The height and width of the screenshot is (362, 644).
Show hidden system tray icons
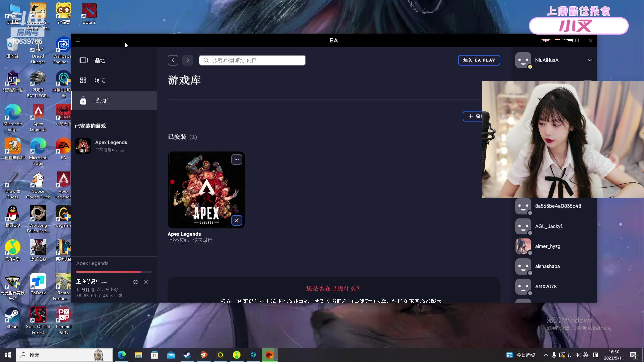546,355
